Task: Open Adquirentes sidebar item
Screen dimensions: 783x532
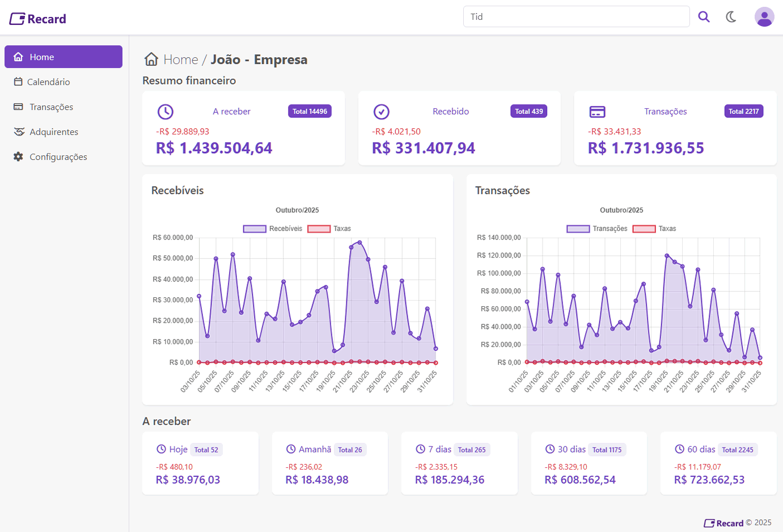Action: (x=53, y=132)
